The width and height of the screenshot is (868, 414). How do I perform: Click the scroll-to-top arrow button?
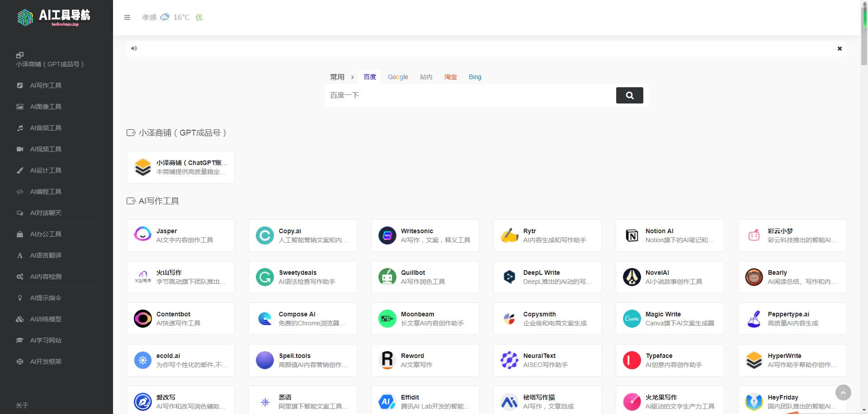click(x=843, y=392)
